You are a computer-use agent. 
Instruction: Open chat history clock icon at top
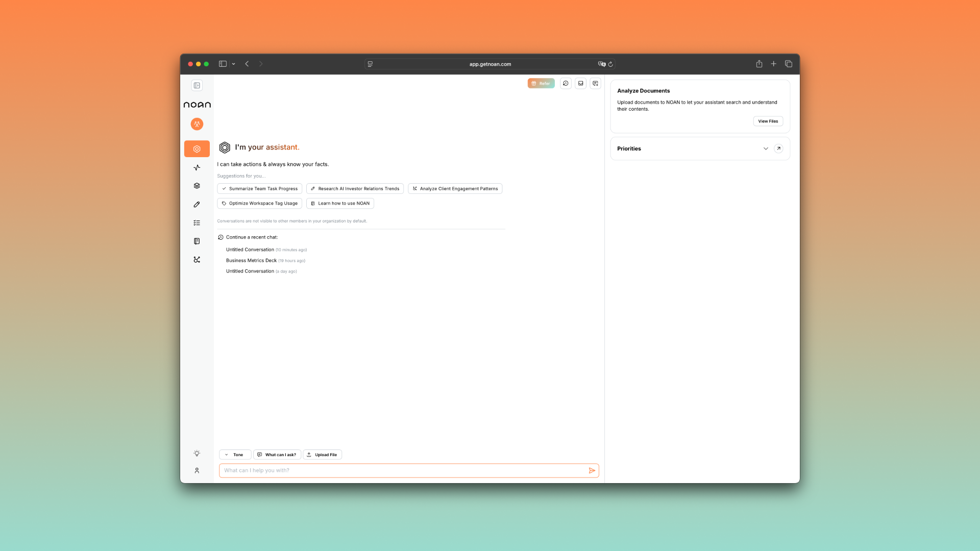[566, 83]
